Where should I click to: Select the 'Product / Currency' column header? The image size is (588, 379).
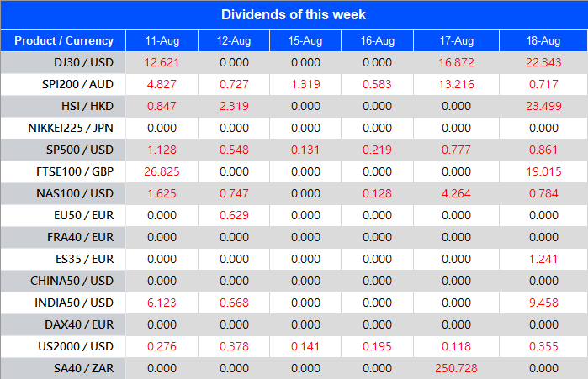point(64,40)
